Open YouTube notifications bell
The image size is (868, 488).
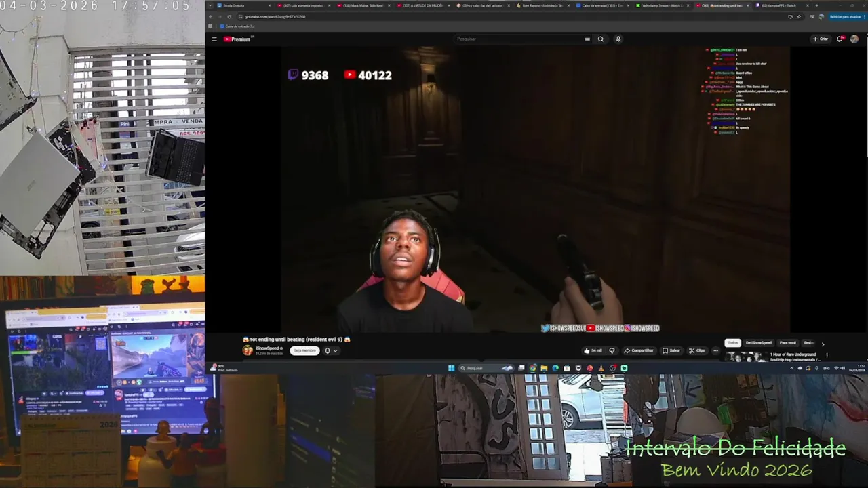click(840, 39)
